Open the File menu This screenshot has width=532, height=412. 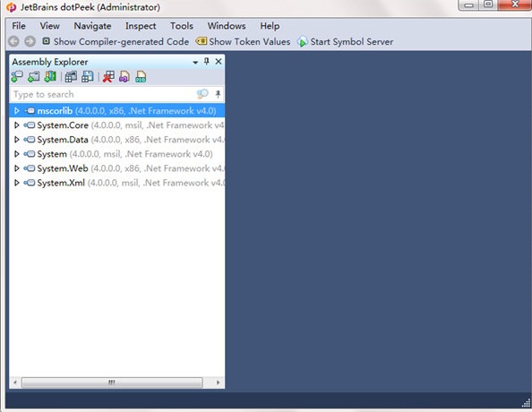point(19,26)
